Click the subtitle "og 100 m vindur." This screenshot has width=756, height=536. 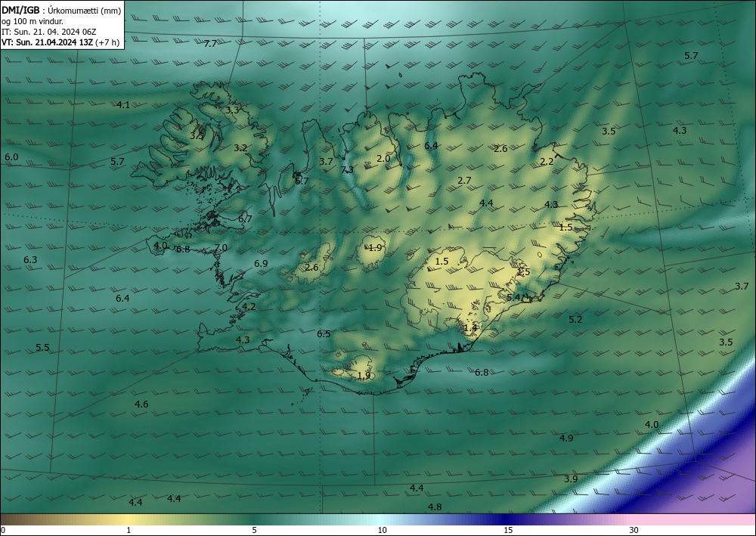33,20
